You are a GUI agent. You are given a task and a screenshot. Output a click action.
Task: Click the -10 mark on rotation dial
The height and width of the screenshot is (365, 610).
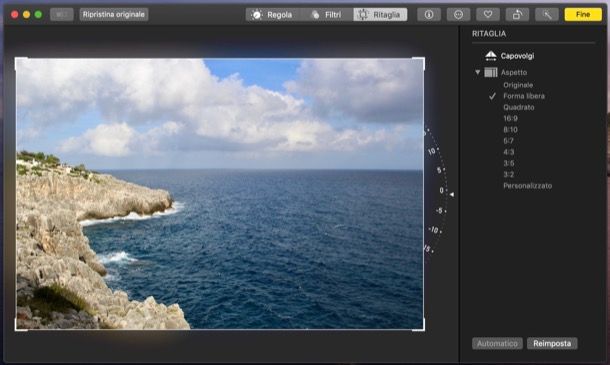pyautogui.click(x=433, y=230)
